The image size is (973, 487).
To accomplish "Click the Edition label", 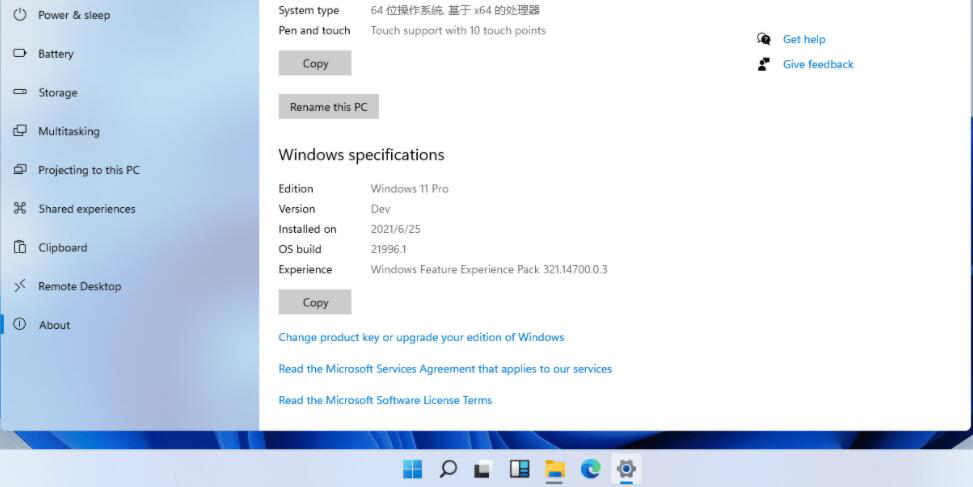I will pos(295,189).
